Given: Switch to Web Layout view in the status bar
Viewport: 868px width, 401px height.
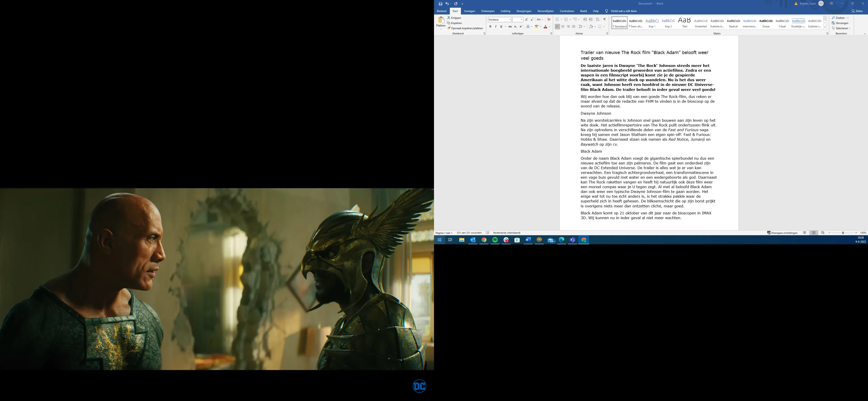Looking at the screenshot, I should 823,233.
